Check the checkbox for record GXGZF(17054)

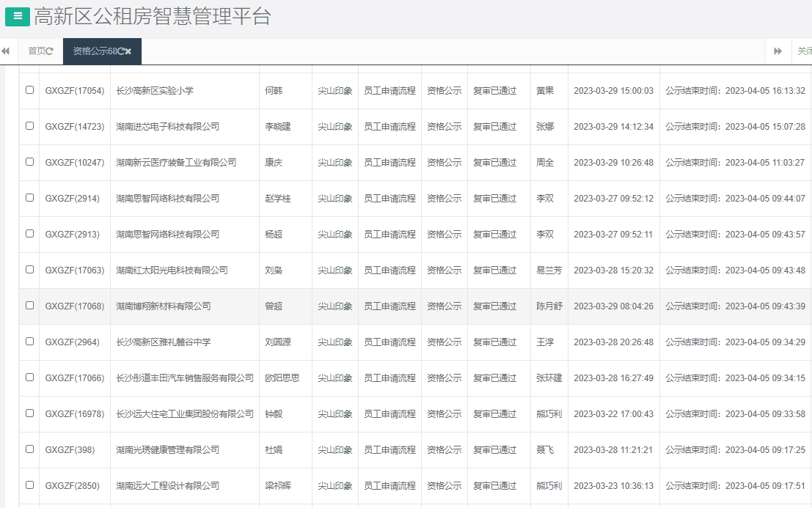(29, 90)
